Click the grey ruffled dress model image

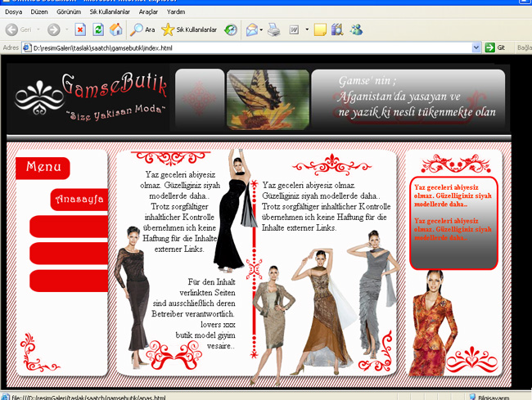373,293
